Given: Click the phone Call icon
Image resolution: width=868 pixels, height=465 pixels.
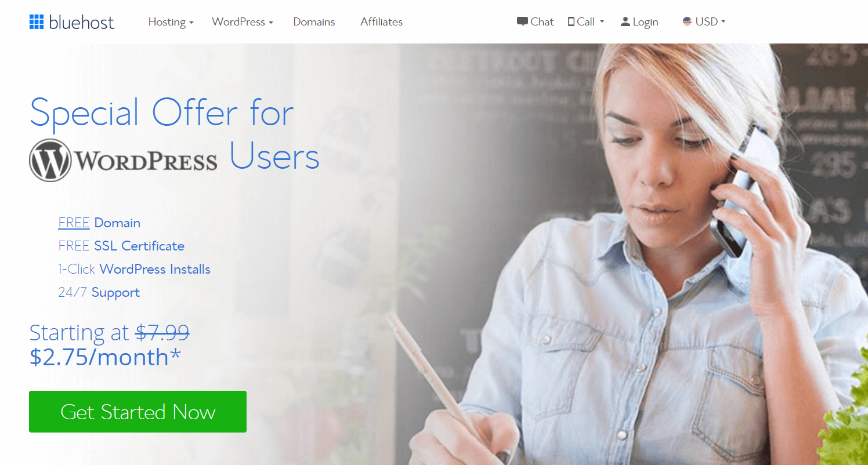Looking at the screenshot, I should (x=571, y=21).
